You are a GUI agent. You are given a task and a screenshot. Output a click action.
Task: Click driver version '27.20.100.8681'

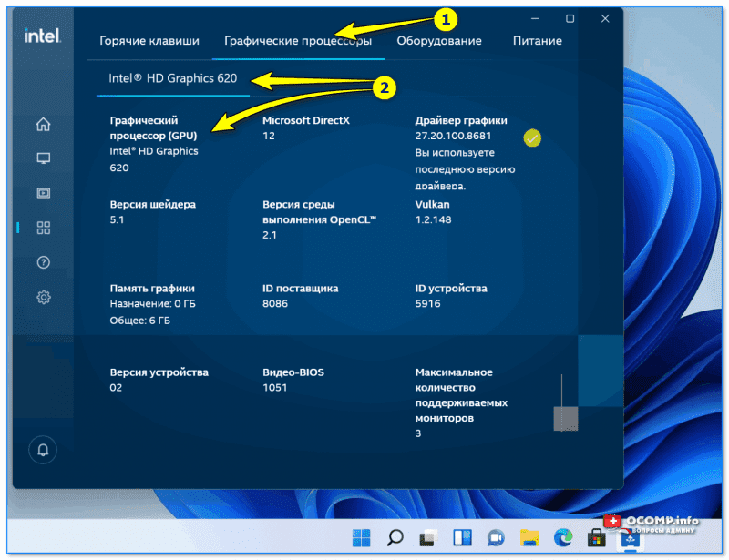[453, 137]
